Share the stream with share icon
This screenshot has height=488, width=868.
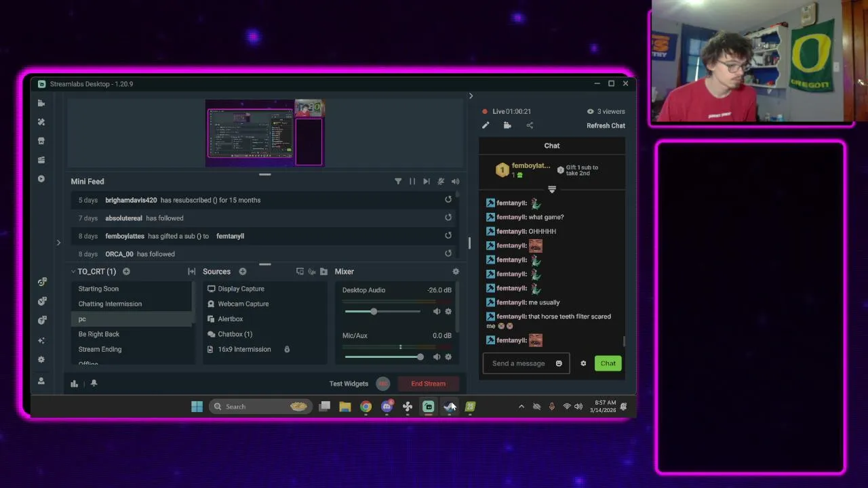click(530, 125)
